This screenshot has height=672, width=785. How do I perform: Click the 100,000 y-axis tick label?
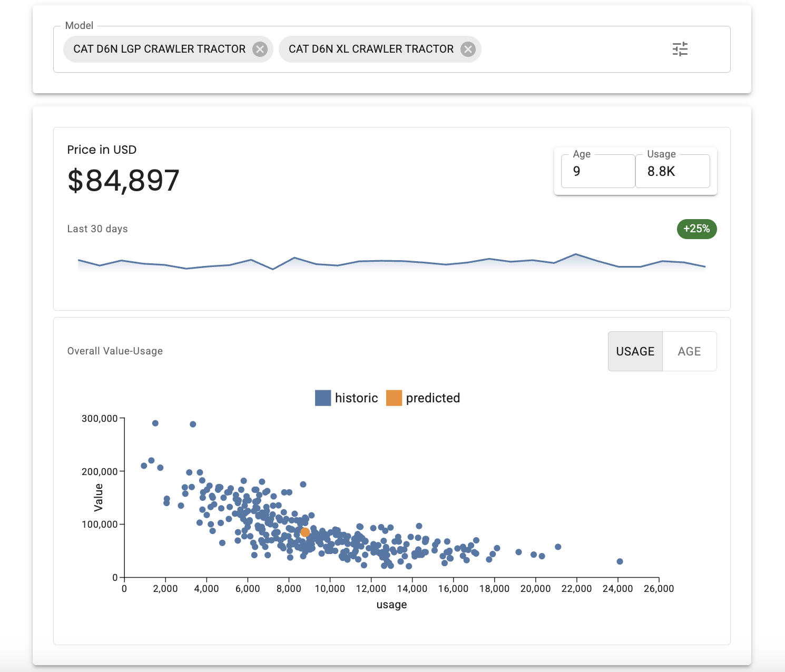pyautogui.click(x=100, y=525)
